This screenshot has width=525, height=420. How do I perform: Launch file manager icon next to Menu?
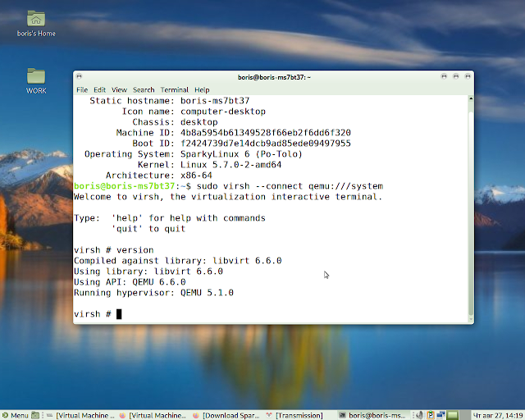(x=35, y=415)
